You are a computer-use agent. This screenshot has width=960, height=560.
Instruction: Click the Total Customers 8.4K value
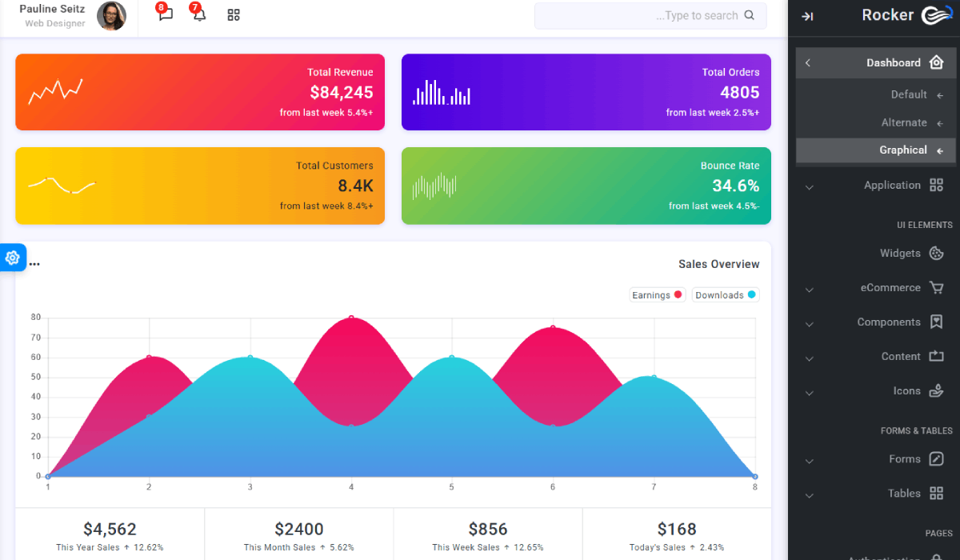point(355,186)
